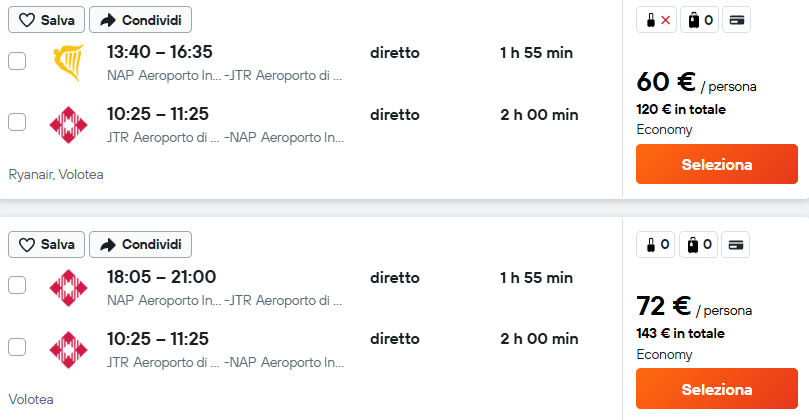
Task: Save the Volotea-only itinerary with Salva
Action: 46,245
